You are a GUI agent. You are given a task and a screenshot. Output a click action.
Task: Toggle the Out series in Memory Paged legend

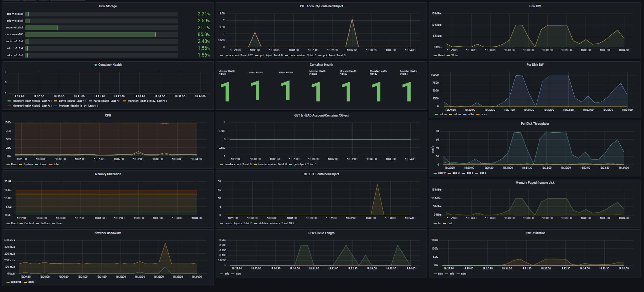click(x=449, y=223)
